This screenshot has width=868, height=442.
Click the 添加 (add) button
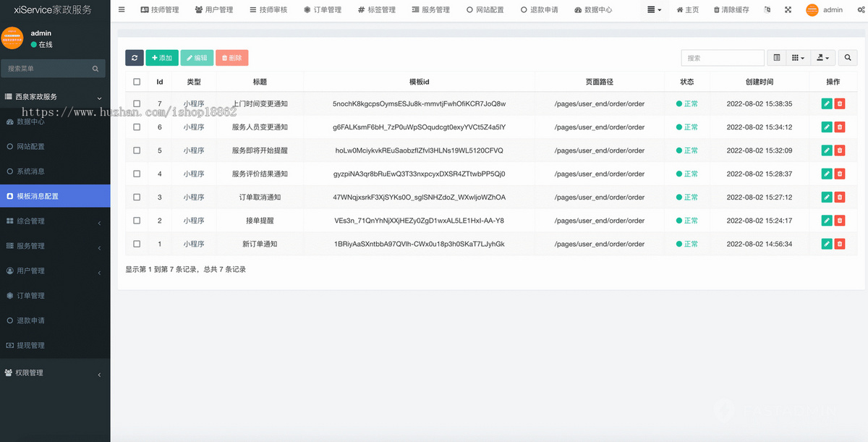(162, 57)
